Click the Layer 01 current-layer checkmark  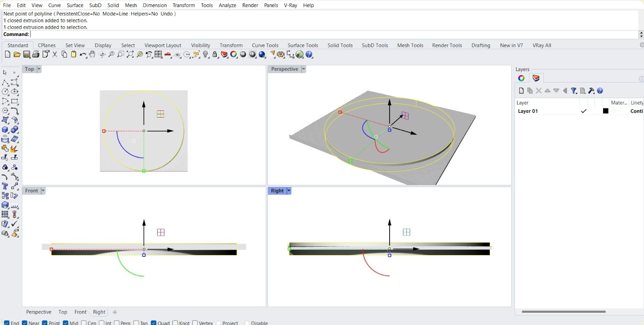coord(584,111)
